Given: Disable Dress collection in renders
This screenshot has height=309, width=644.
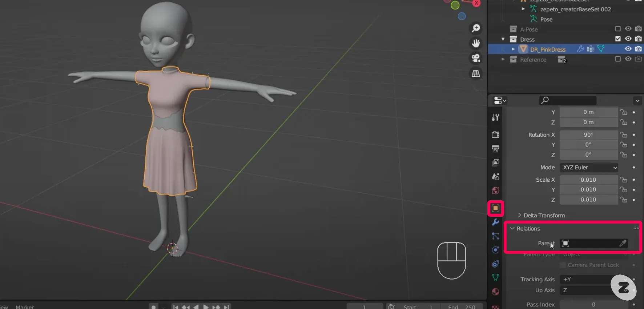Looking at the screenshot, I should [638, 39].
